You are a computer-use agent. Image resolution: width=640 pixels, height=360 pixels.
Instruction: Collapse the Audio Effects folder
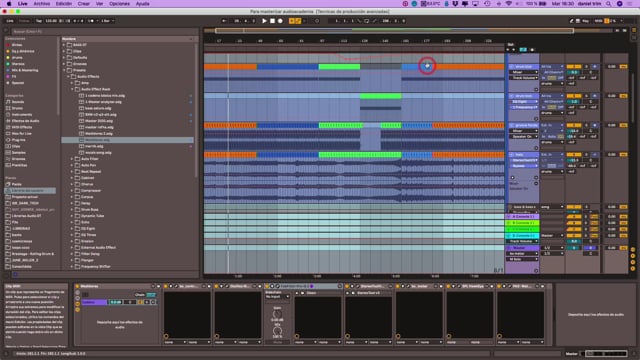(x=68, y=76)
